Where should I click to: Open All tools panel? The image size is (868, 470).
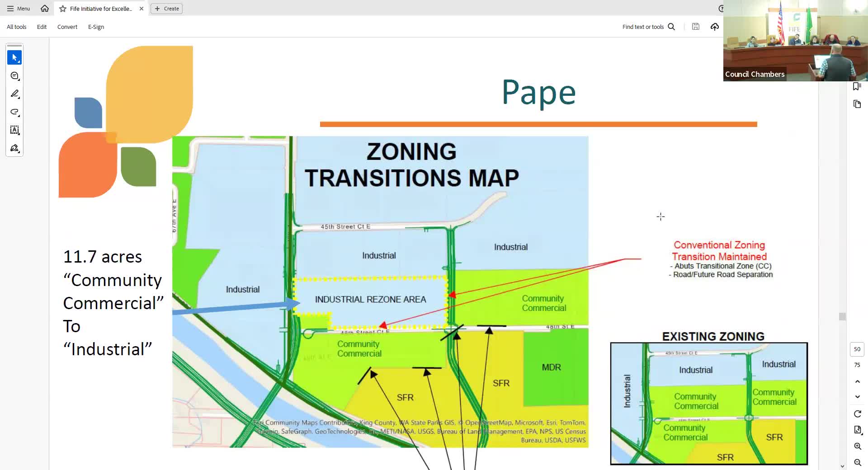point(17,27)
